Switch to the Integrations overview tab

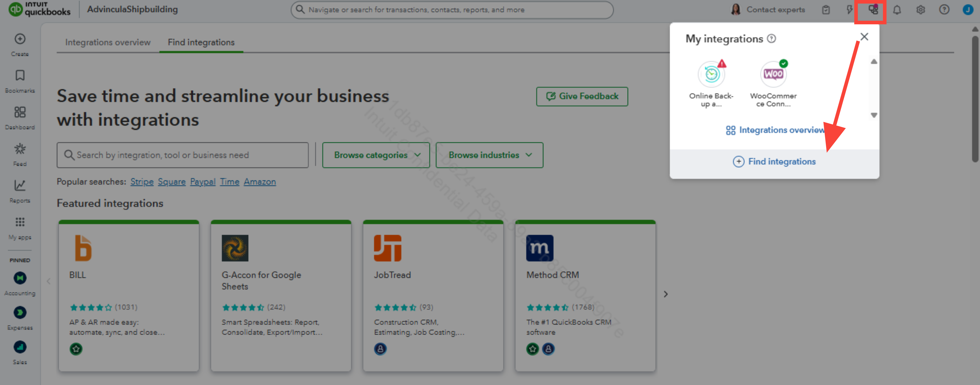[x=108, y=42]
